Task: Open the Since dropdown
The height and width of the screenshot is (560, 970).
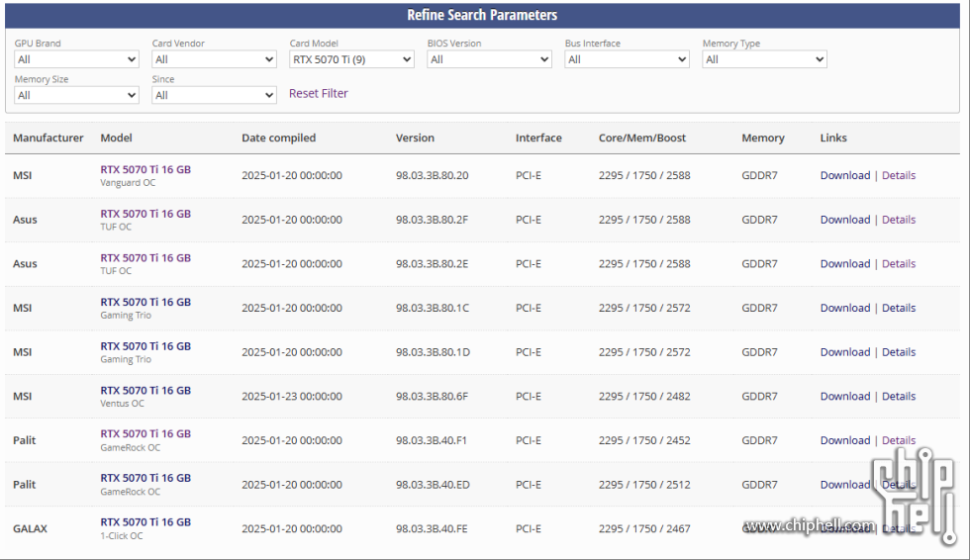Action: (x=214, y=95)
